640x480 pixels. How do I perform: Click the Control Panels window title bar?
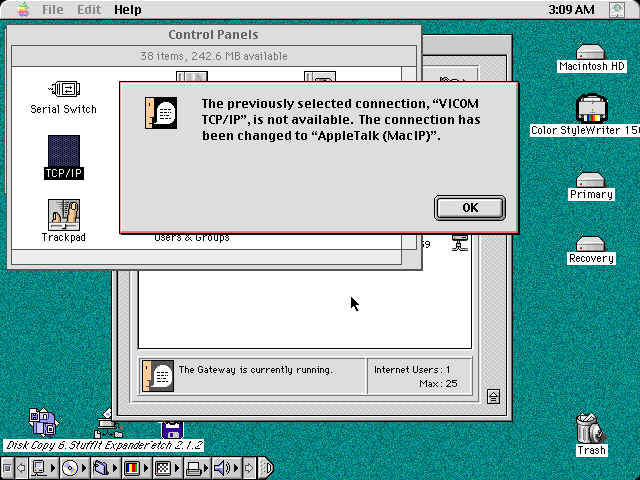click(x=214, y=35)
